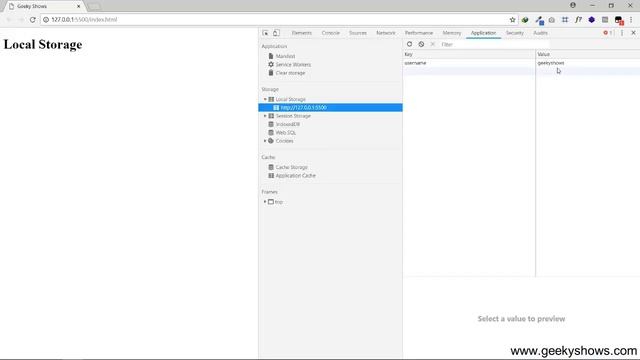Image resolution: width=640 pixels, height=360 pixels.
Task: Open Service Workers in the sidebar
Action: coord(293,64)
